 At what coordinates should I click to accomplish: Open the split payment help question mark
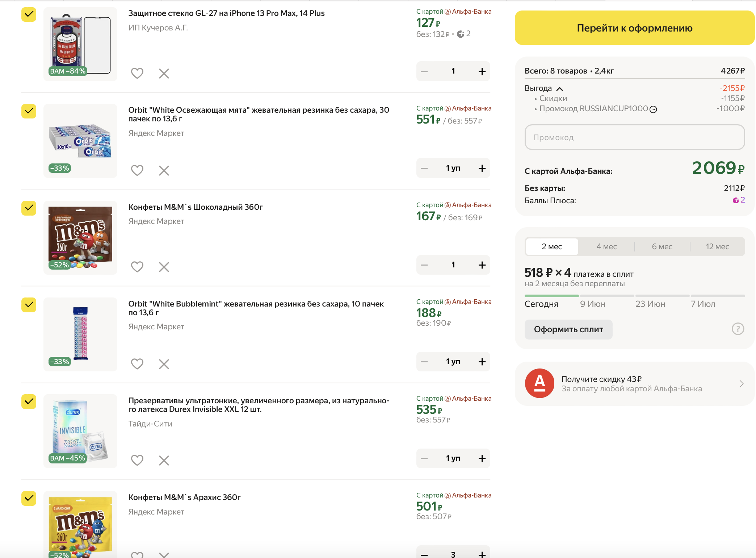click(738, 329)
